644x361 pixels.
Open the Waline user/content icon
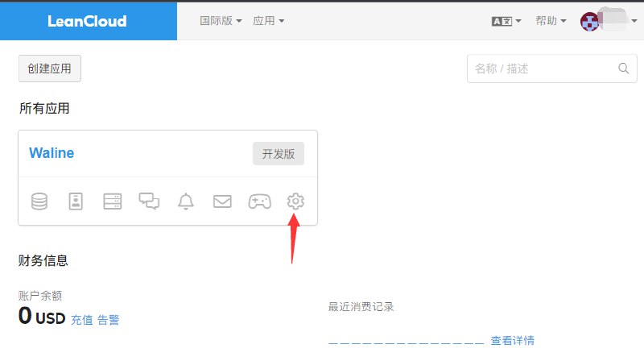(76, 201)
